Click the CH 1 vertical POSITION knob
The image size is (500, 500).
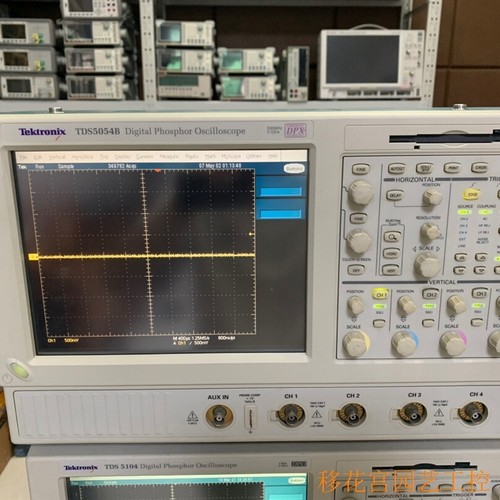[x=356, y=305]
